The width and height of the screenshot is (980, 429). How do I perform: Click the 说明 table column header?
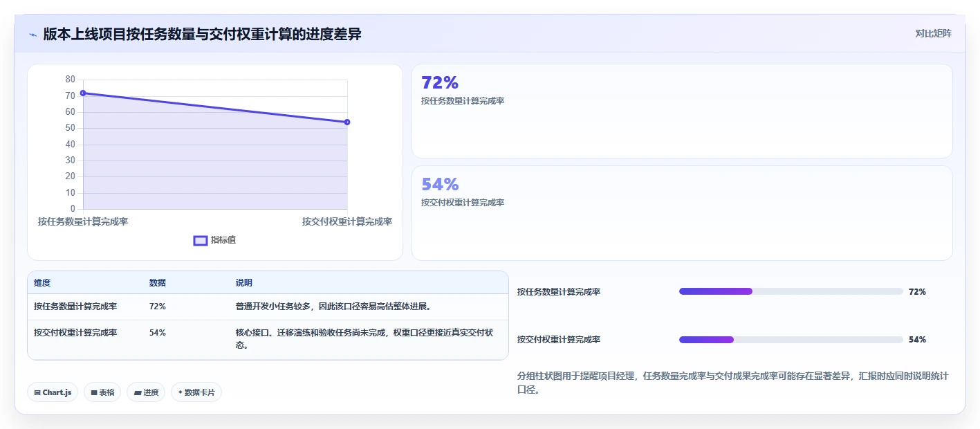pyautogui.click(x=244, y=283)
